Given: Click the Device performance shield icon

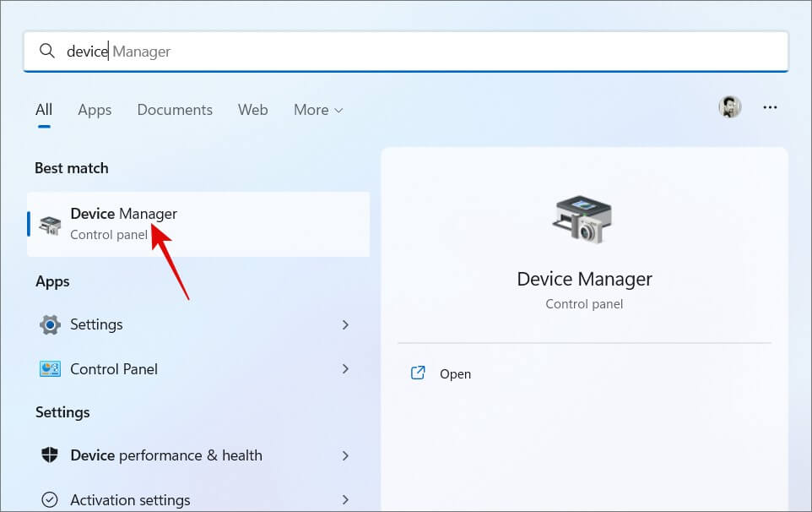Looking at the screenshot, I should tap(50, 455).
